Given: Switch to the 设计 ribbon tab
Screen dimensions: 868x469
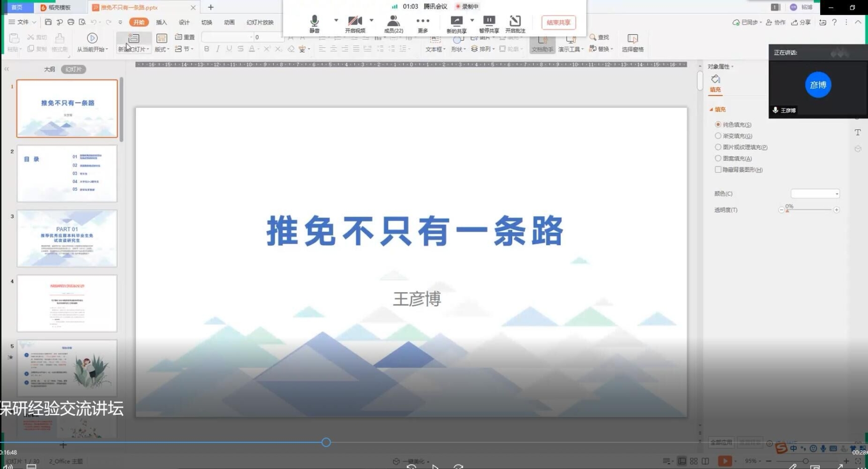Looking at the screenshot, I should (x=184, y=22).
